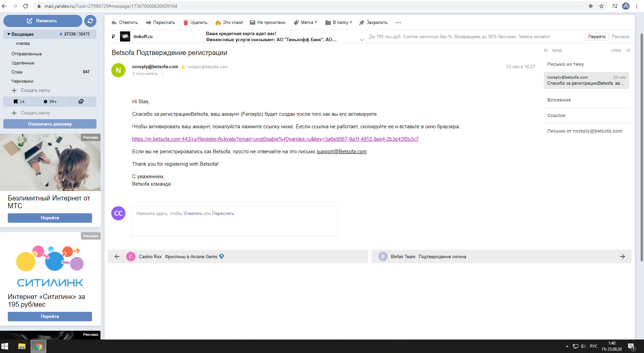Viewport: 644px width, 353px height.
Task: Open the three-dots more actions menu
Action: (x=398, y=23)
